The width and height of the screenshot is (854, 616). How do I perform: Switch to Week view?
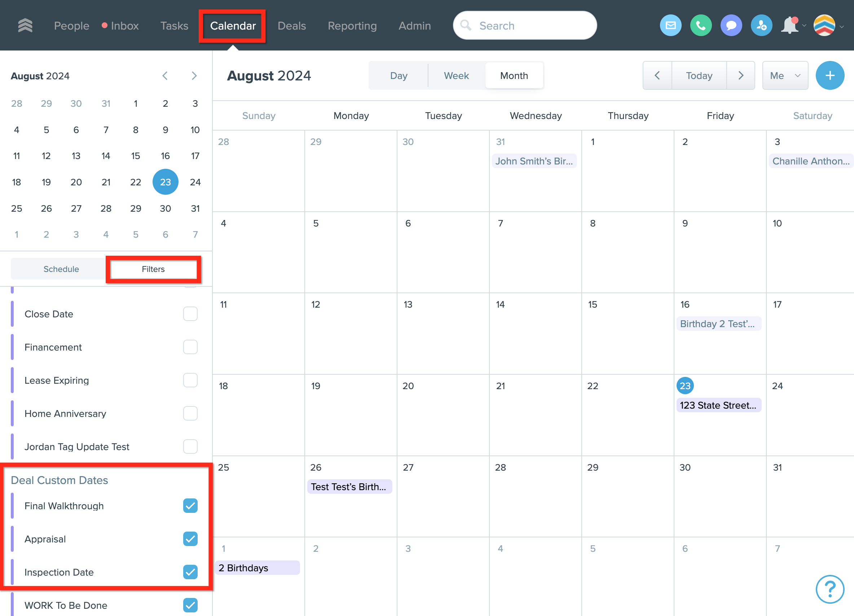(x=456, y=76)
